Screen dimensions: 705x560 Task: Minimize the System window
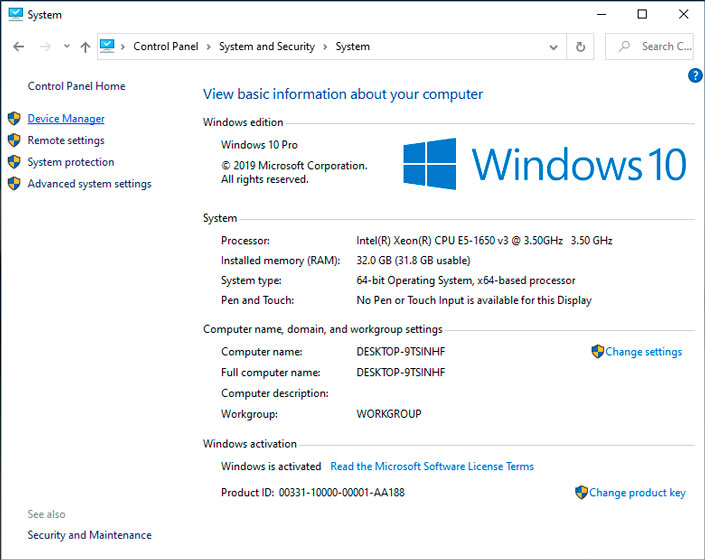click(x=601, y=14)
